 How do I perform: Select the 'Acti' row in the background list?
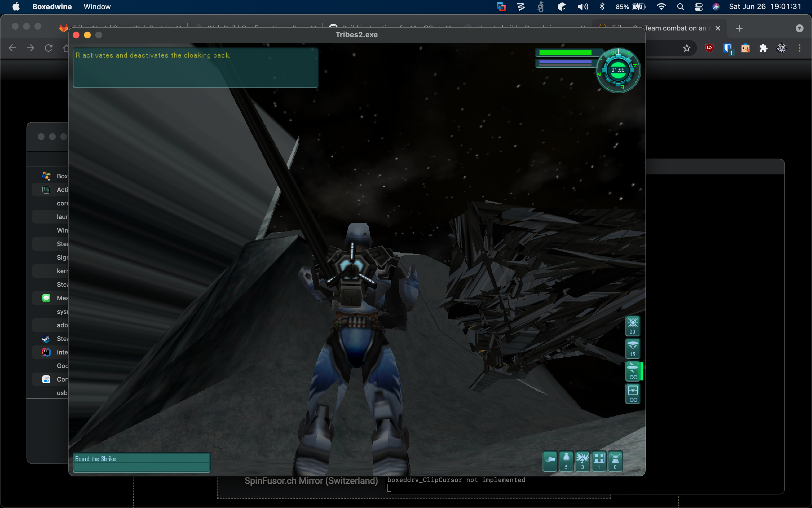[50, 189]
